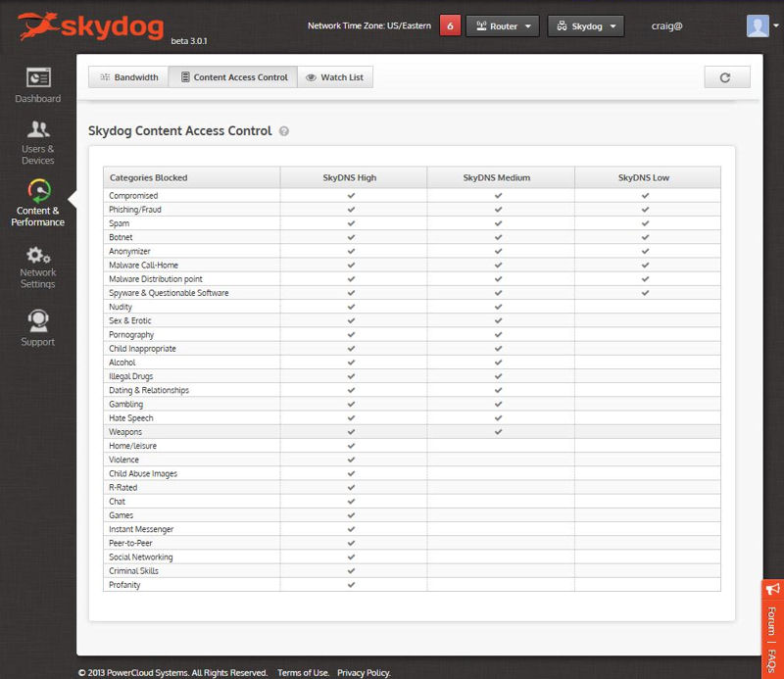This screenshot has width=784, height=679.
Task: Click the Skydog Content Access Control heading
Action: coord(180,131)
